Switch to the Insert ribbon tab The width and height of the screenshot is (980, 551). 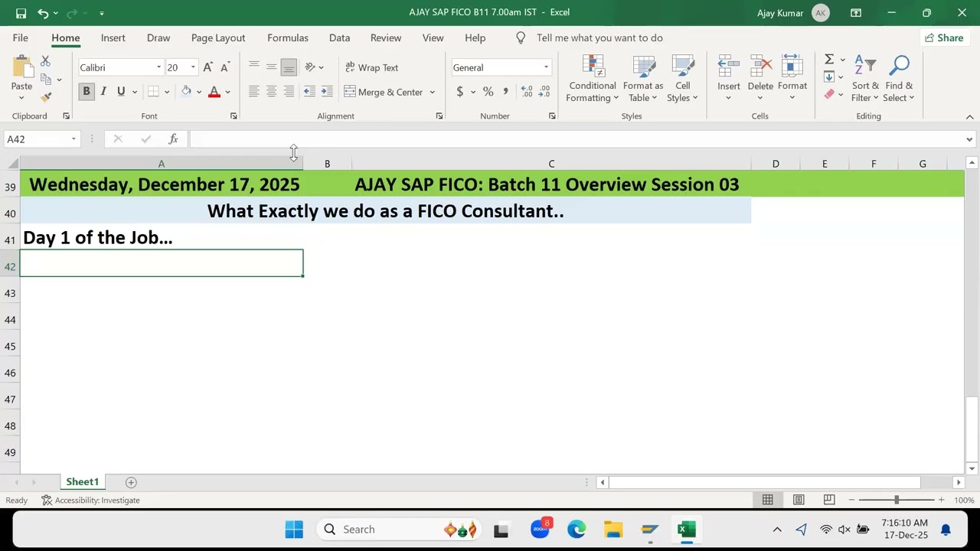tap(113, 37)
